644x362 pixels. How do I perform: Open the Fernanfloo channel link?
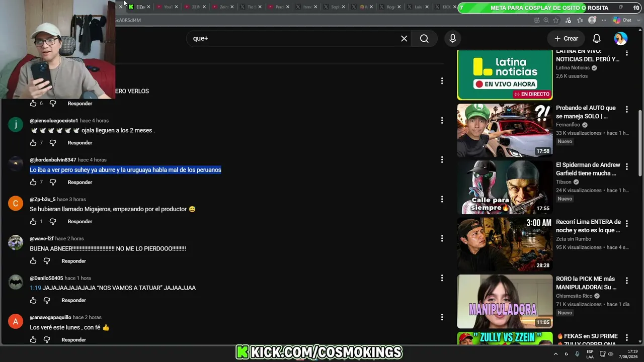tap(568, 125)
